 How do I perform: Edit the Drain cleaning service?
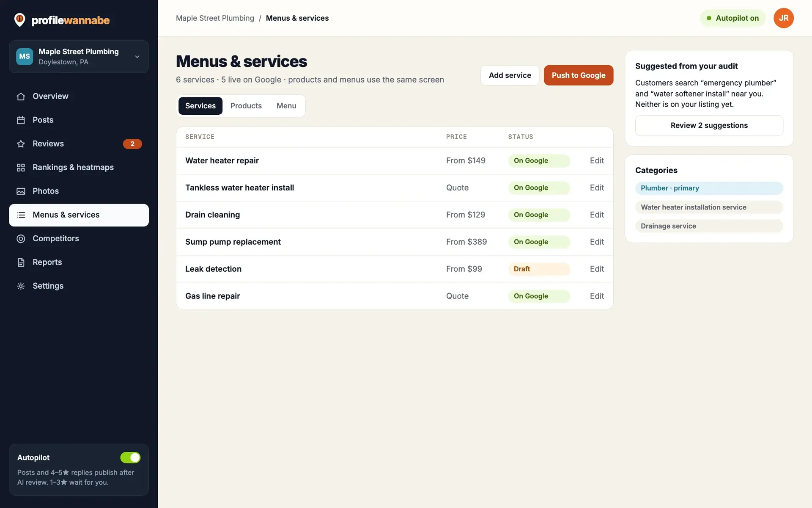pos(597,215)
